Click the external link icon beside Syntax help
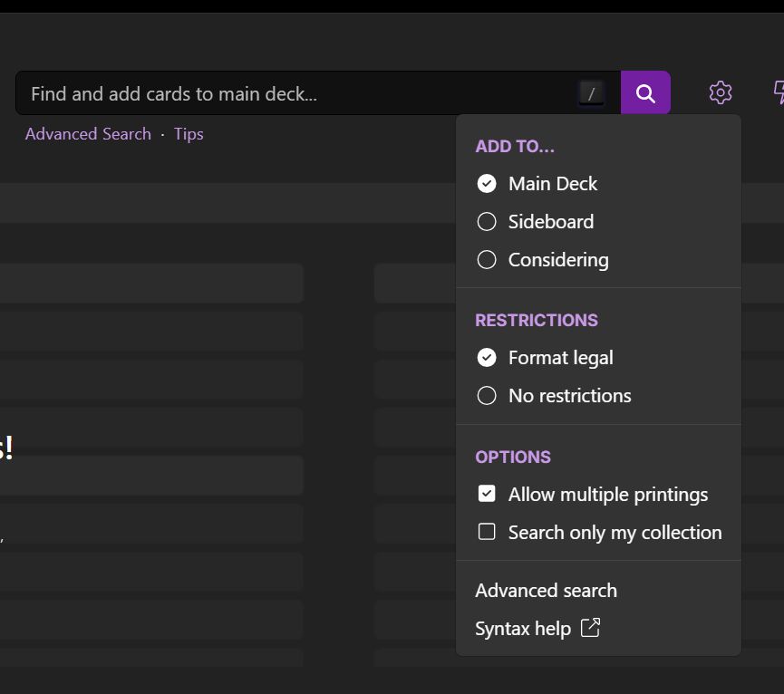 coord(591,628)
